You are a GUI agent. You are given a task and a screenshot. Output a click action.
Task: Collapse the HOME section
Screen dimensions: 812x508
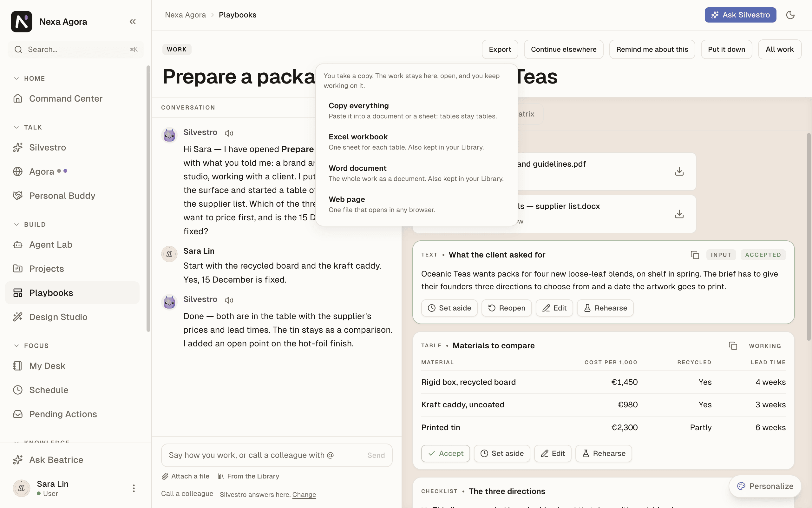click(29, 78)
